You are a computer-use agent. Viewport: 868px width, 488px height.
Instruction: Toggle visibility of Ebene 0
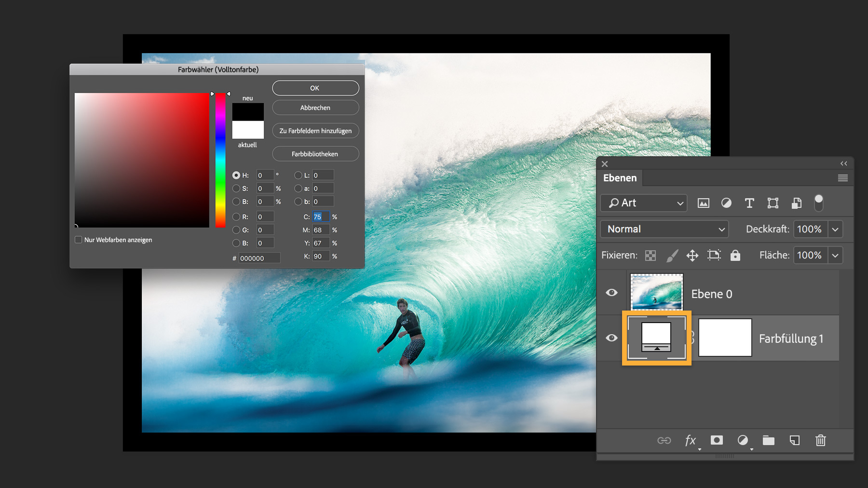(611, 292)
